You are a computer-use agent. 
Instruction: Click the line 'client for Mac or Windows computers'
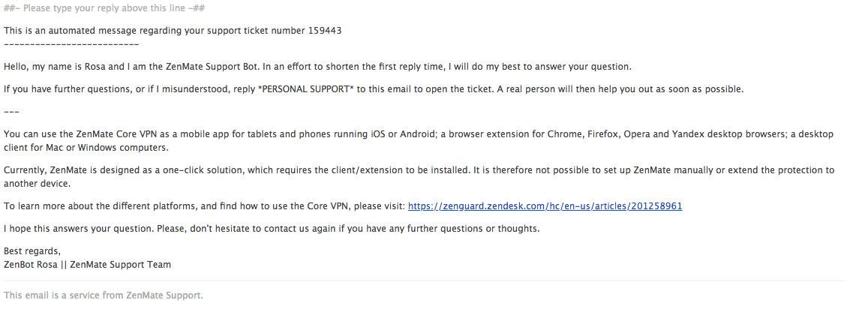tap(86, 148)
